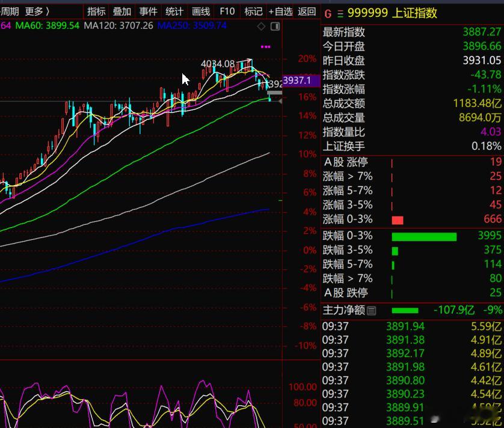Expand the 更多 period options
Screen dimensions: 504x428
tap(37, 11)
